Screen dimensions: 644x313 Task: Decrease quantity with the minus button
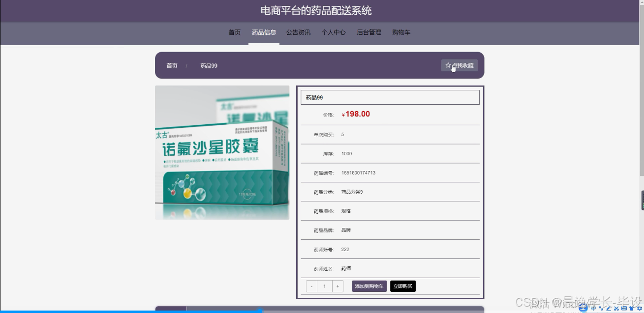pyautogui.click(x=311, y=286)
